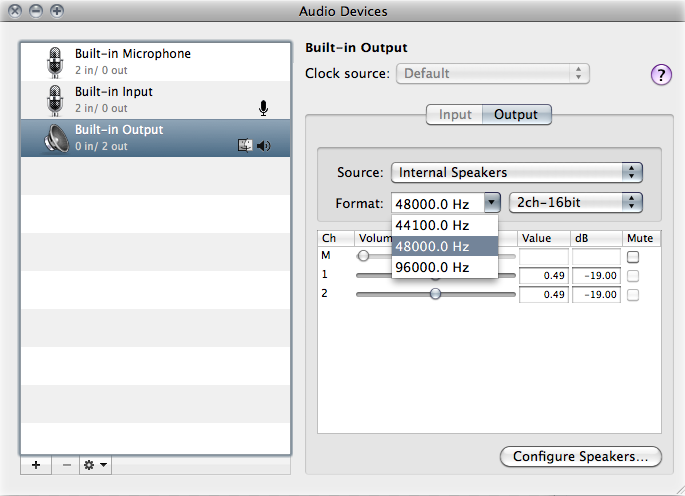
Task: Click default input microphone indicator on Built-in Input
Action: click(263, 108)
